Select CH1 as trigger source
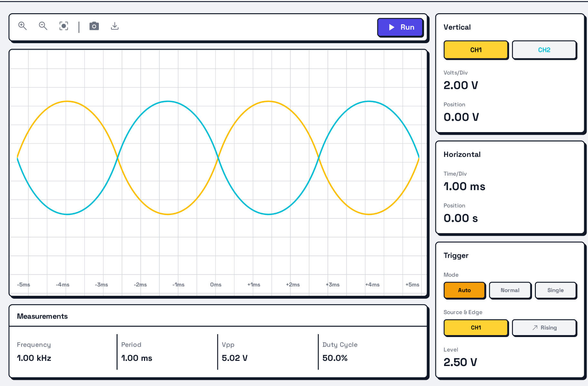The image size is (588, 386). (x=476, y=328)
